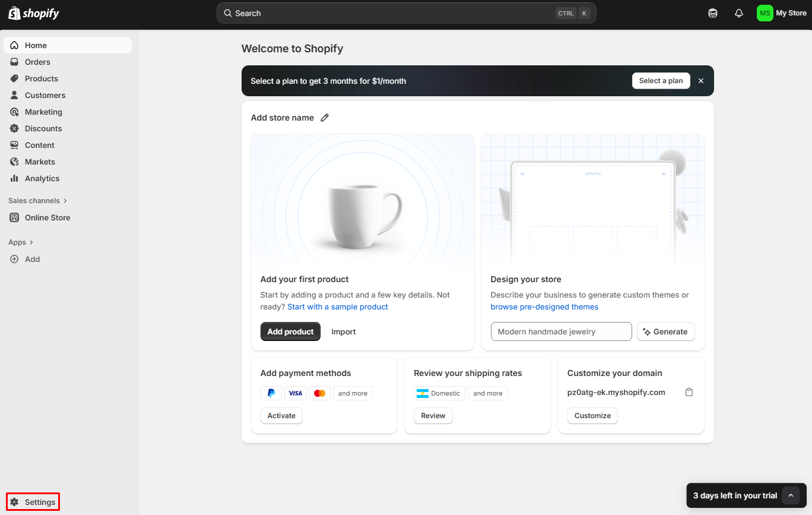Click the Visa payment icon
This screenshot has height=515, width=812.
(295, 393)
